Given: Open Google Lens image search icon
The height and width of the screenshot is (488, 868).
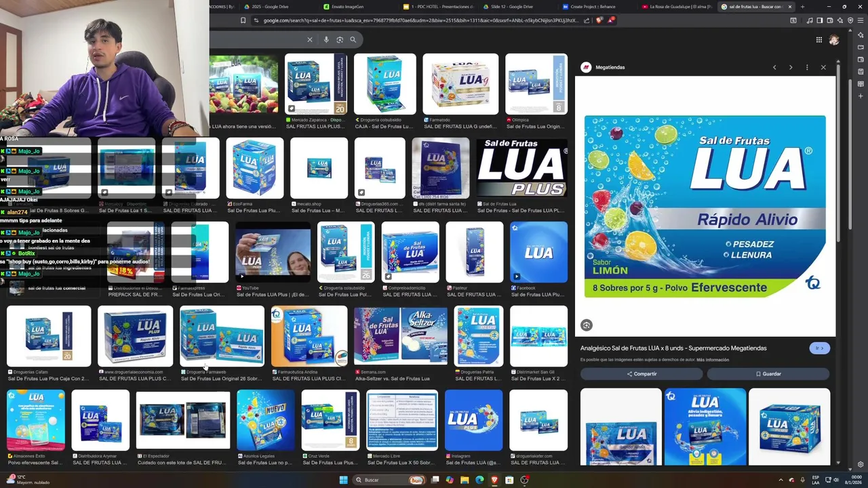Looking at the screenshot, I should pos(340,40).
